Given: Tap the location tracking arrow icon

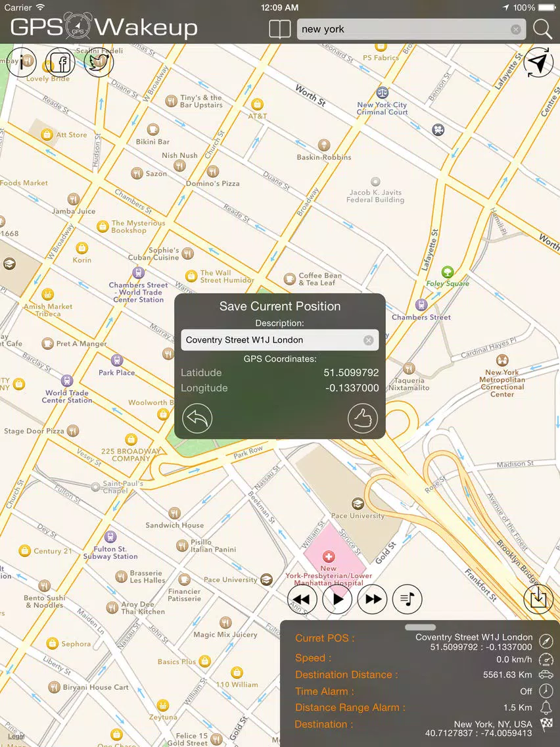Looking at the screenshot, I should pos(538,62).
